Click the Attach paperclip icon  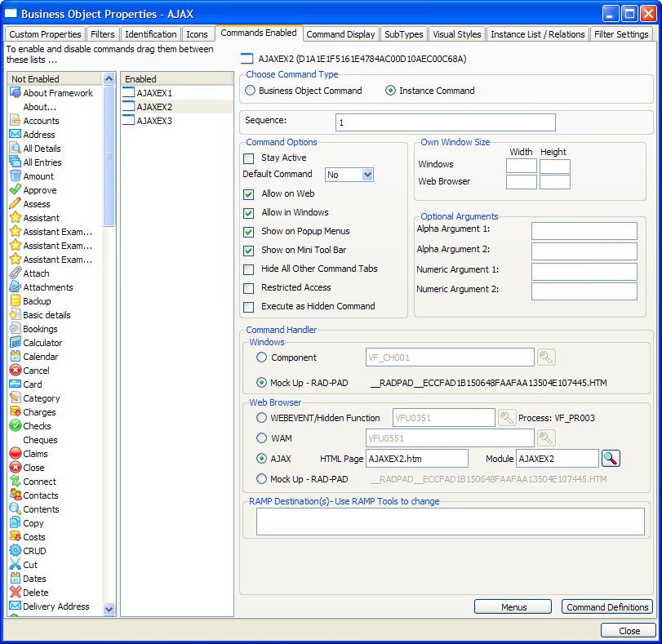pos(16,273)
